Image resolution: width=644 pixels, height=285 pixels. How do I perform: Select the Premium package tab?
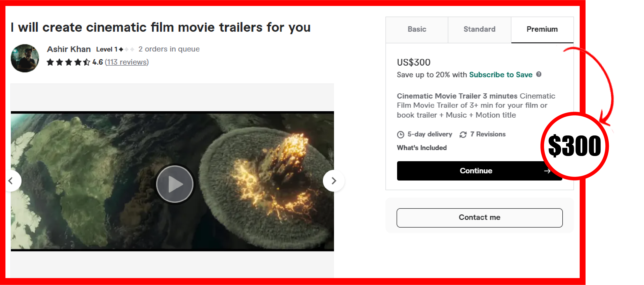(x=542, y=29)
